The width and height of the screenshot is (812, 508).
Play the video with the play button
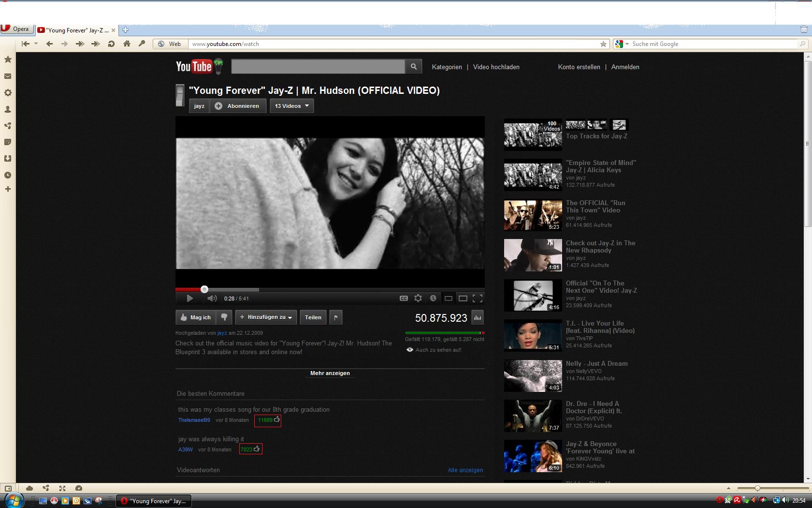(x=189, y=299)
